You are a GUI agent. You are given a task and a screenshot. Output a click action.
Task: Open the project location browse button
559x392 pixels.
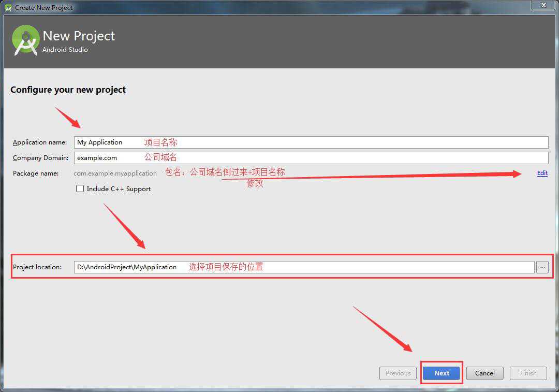point(542,267)
